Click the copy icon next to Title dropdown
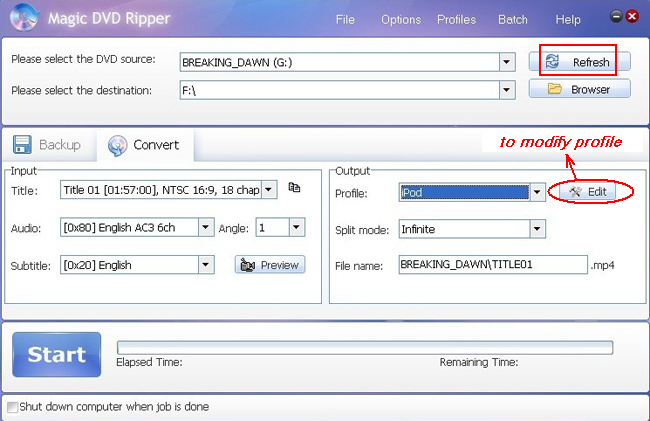 294,188
